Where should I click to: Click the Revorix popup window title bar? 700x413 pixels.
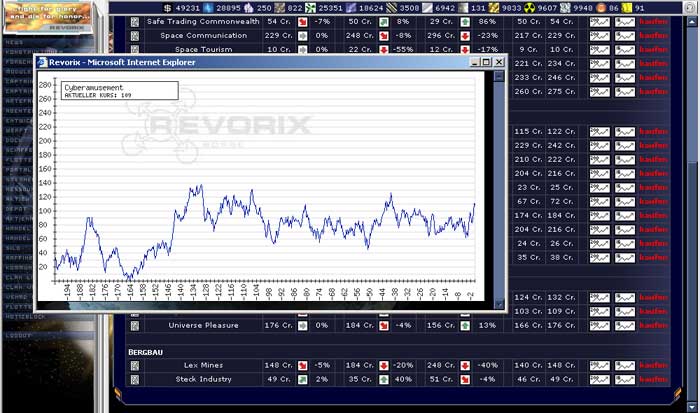[x=250, y=62]
